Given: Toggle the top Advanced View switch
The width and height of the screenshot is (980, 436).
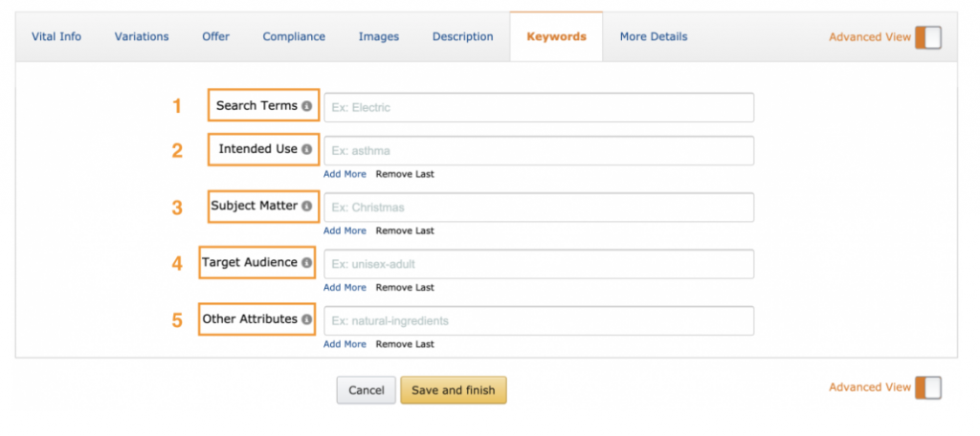Looking at the screenshot, I should [927, 37].
